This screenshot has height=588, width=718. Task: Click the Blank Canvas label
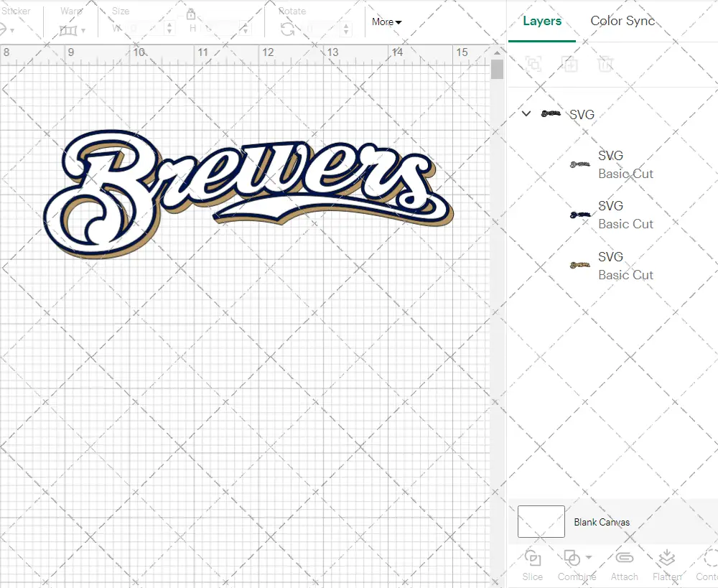(x=602, y=522)
